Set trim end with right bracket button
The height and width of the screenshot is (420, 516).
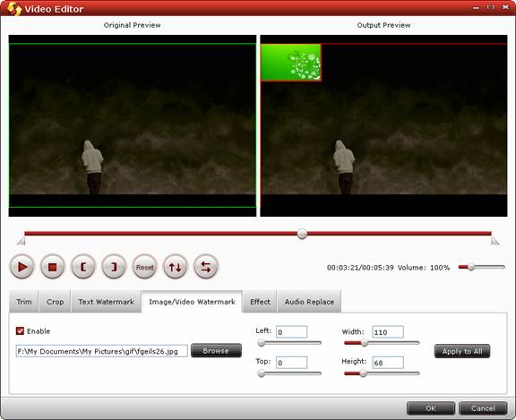(x=114, y=267)
